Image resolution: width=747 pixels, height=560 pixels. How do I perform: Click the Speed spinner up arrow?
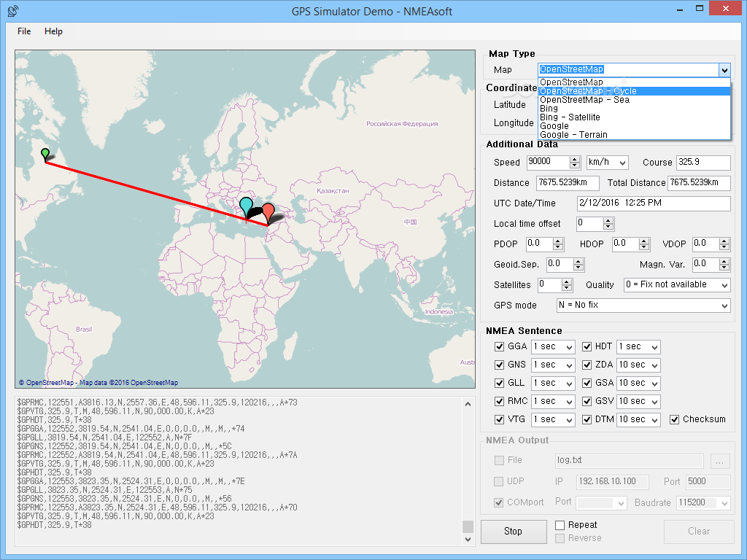(x=576, y=159)
